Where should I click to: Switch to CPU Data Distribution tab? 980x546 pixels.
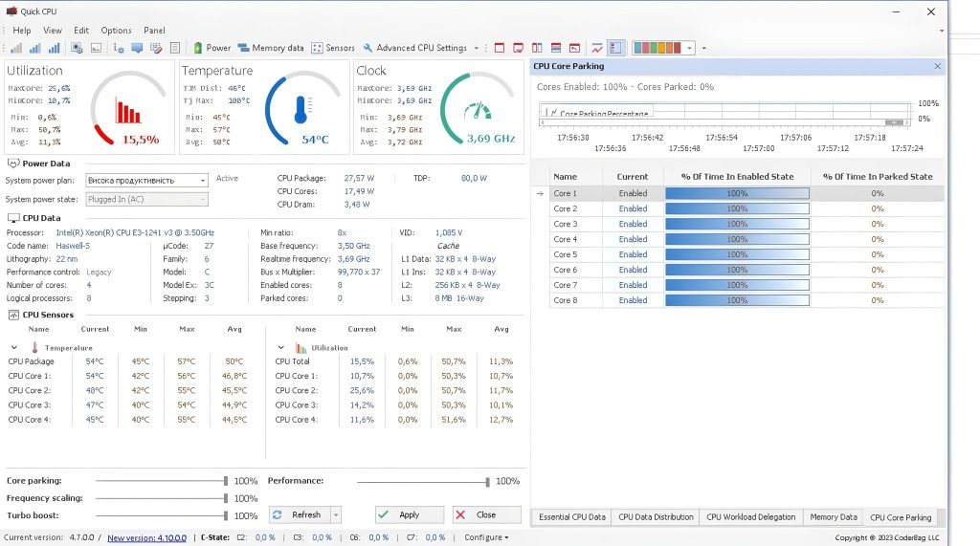656,517
